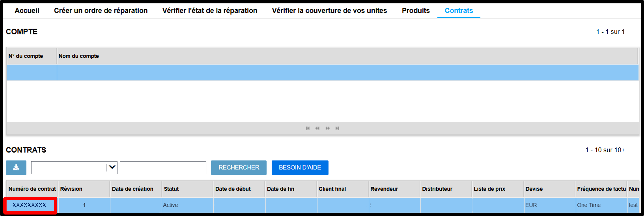Screen dimensions: 644x216
Task: Click Date de fin column header
Action: tap(291, 189)
